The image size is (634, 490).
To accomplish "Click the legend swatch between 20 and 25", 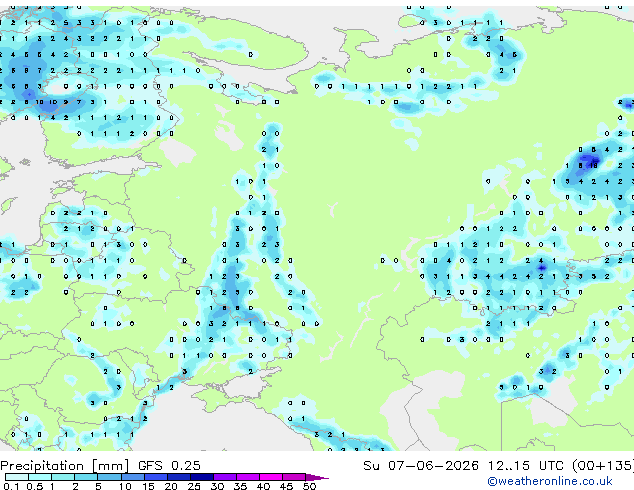I will (x=179, y=477).
